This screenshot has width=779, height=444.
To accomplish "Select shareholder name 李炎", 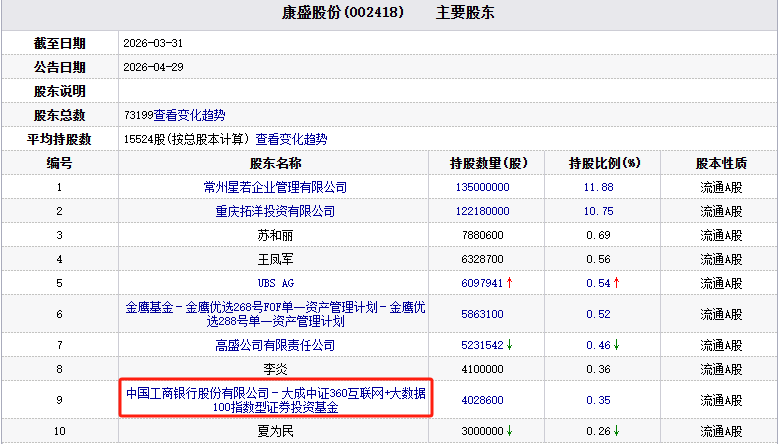I will [x=275, y=369].
